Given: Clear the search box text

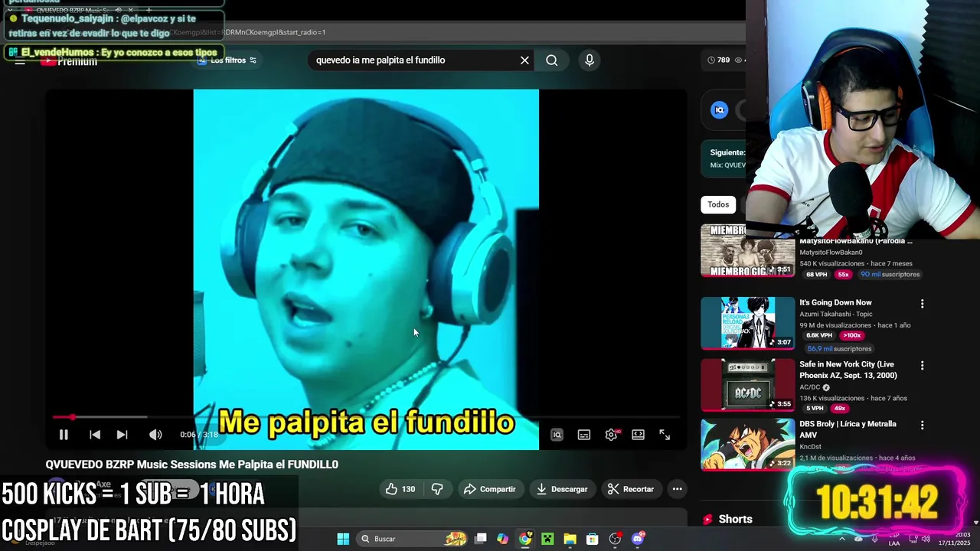Looking at the screenshot, I should pyautogui.click(x=524, y=60).
